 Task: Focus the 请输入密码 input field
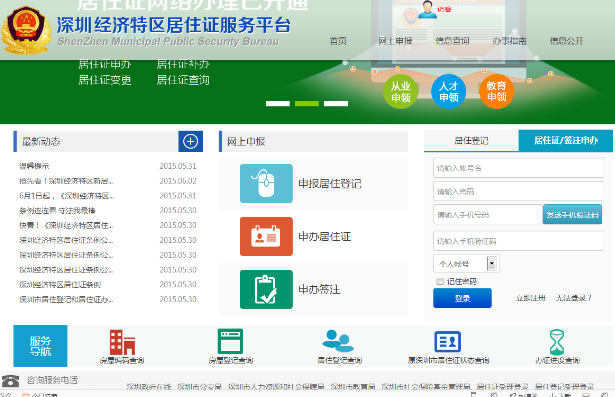point(519,191)
